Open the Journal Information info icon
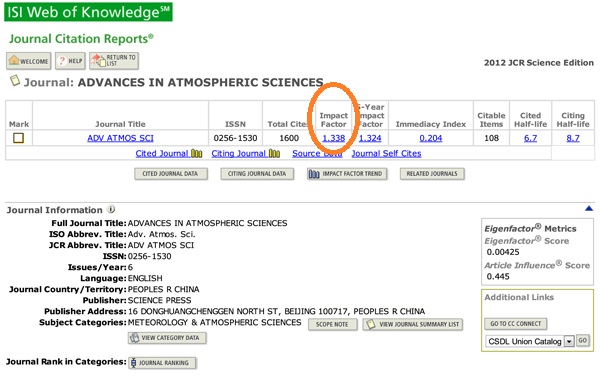The height and width of the screenshot is (389, 600). [x=111, y=209]
